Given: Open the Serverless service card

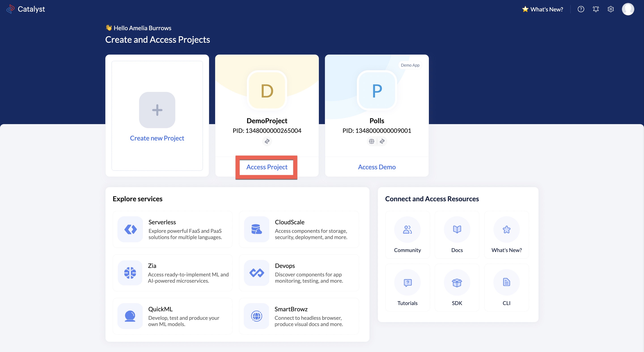Looking at the screenshot, I should point(172,229).
